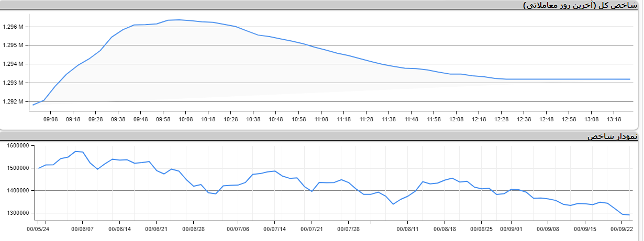This screenshot has height=241, width=644.
Task: Click the 00/09/22 date label
Action: point(621,228)
